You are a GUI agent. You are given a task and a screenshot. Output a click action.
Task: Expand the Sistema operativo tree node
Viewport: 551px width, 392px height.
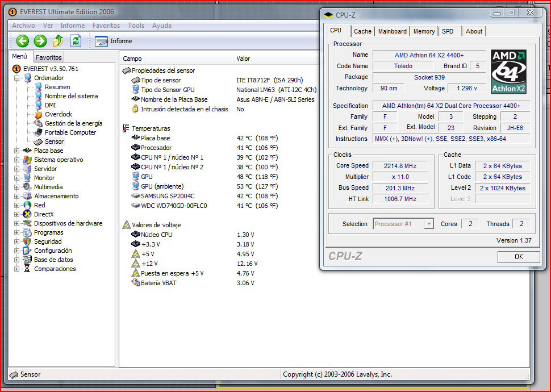click(16, 160)
